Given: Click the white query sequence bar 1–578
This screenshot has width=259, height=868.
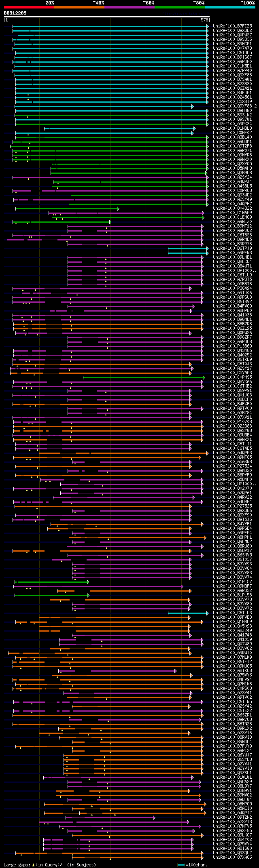Looking at the screenshot, I should [x=107, y=17].
